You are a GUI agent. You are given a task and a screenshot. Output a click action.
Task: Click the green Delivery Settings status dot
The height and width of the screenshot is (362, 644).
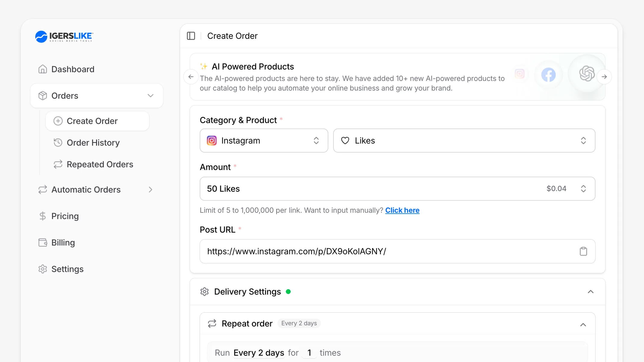coord(288,292)
